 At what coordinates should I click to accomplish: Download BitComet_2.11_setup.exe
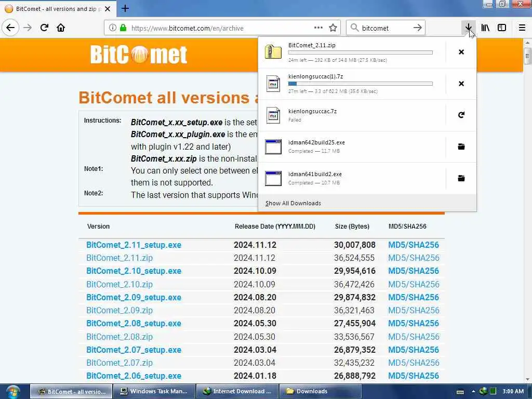click(134, 245)
